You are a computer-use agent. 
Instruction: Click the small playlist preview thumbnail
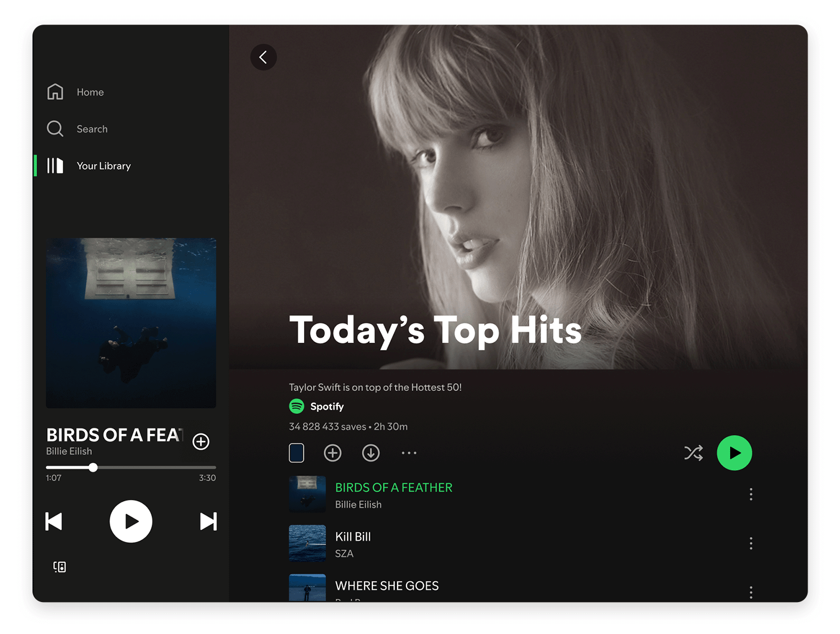pos(296,453)
